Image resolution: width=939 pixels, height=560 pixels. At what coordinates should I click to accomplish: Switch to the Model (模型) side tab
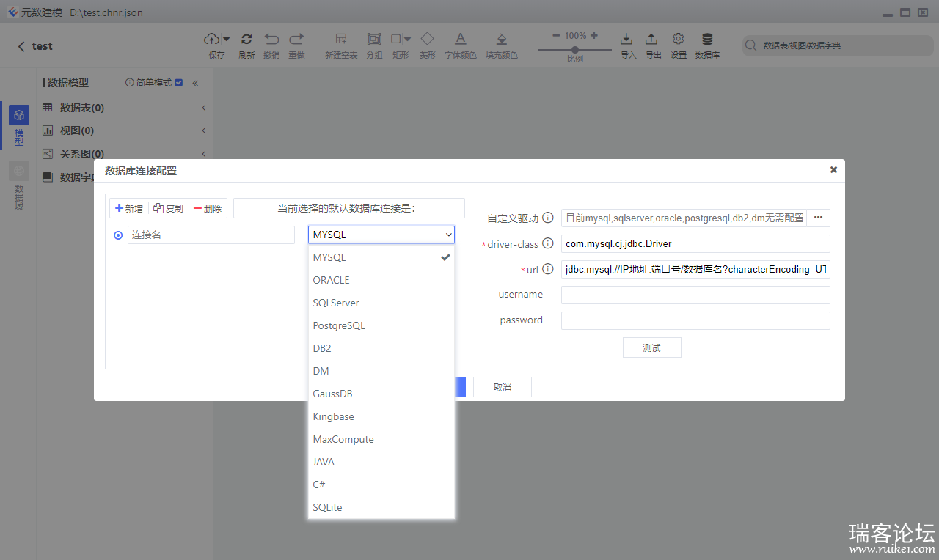pos(19,125)
